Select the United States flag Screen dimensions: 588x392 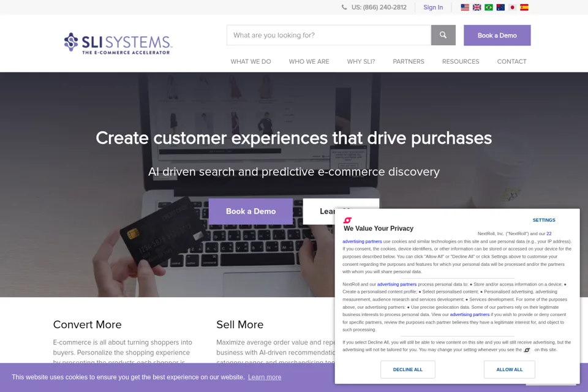pyautogui.click(x=465, y=7)
